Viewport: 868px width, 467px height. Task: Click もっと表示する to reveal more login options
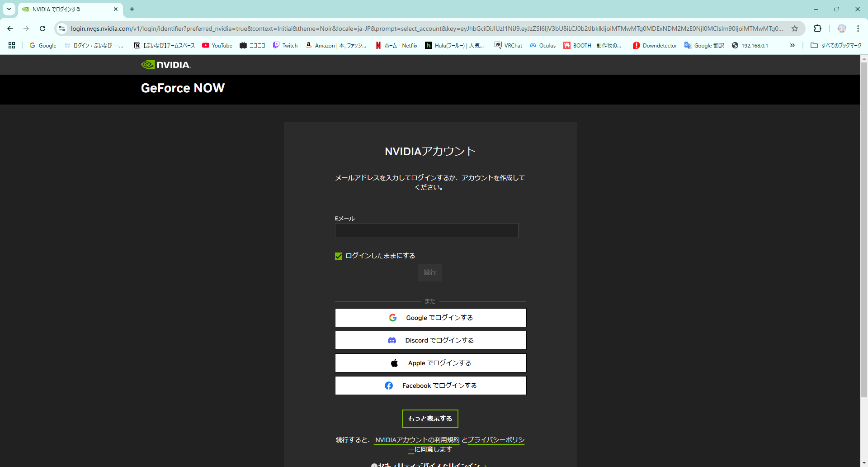pyautogui.click(x=429, y=419)
